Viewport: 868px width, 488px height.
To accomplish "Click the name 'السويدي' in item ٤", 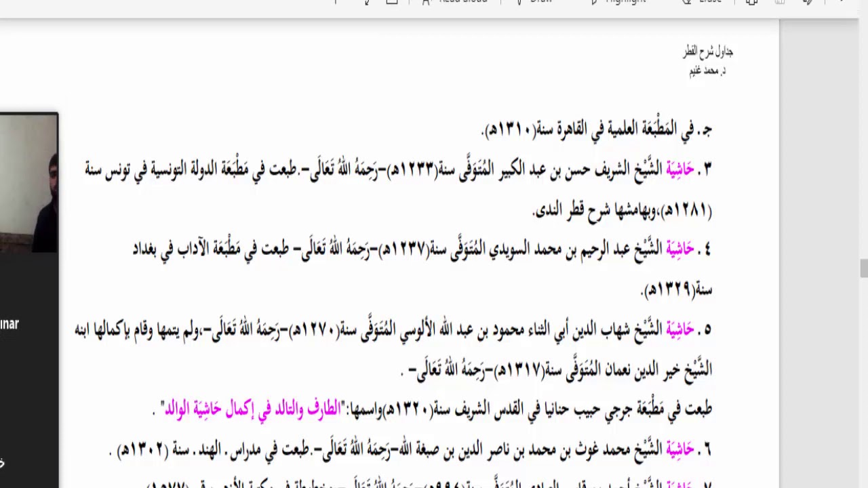I will (x=509, y=249).
